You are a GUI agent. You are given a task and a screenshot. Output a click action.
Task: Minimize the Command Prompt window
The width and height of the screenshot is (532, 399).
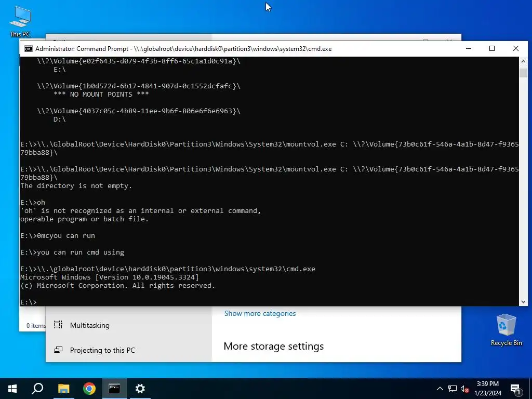(x=469, y=48)
